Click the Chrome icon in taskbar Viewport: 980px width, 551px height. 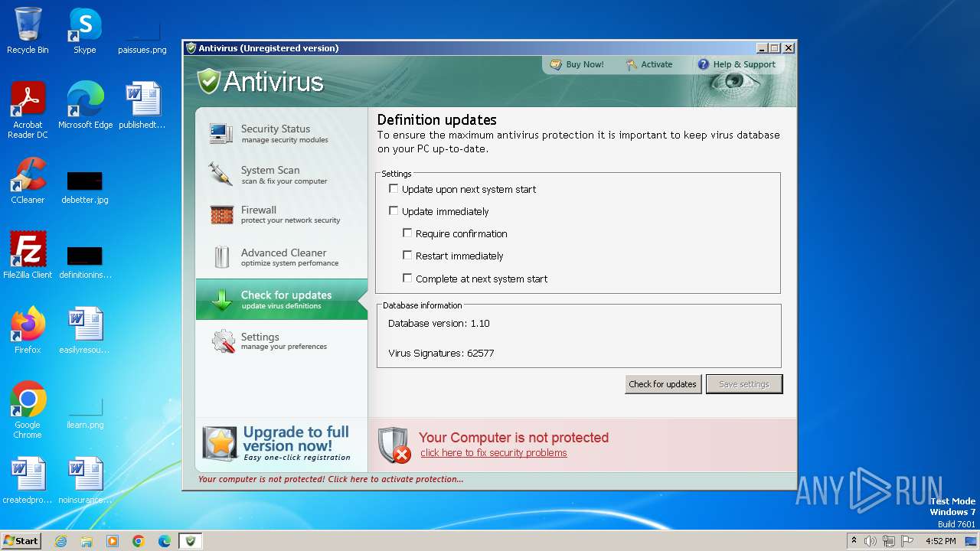tap(139, 541)
